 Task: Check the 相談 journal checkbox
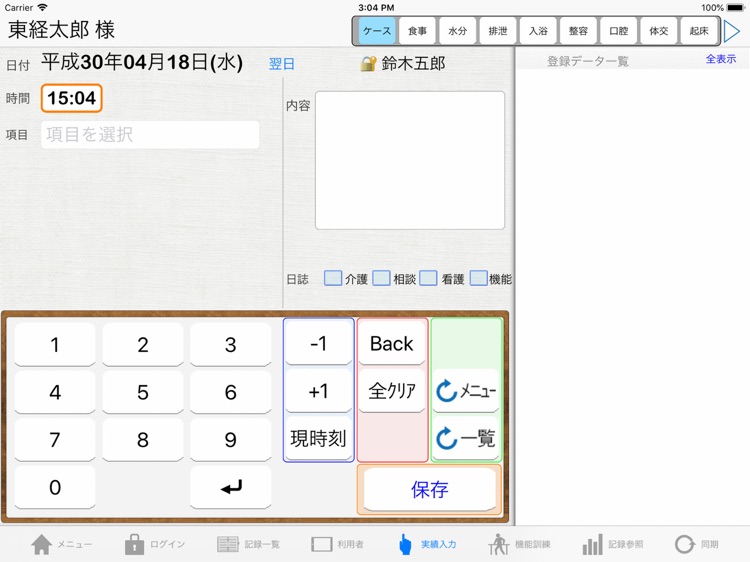pyautogui.click(x=381, y=278)
